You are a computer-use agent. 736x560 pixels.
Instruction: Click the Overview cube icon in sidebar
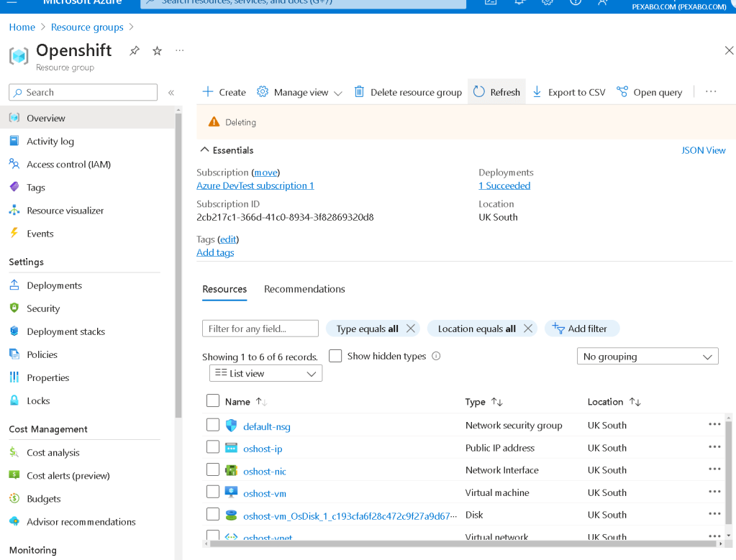click(x=14, y=118)
